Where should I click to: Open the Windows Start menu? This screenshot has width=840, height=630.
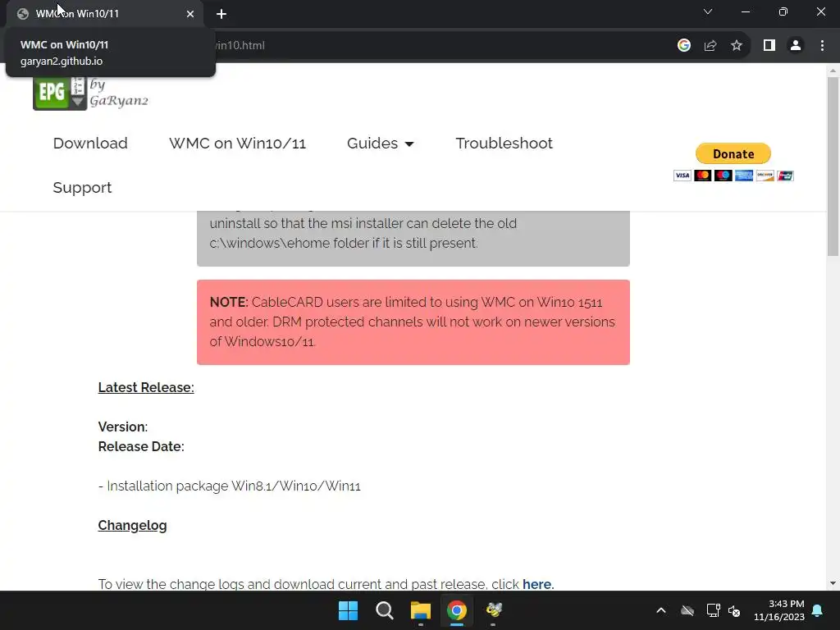click(348, 610)
